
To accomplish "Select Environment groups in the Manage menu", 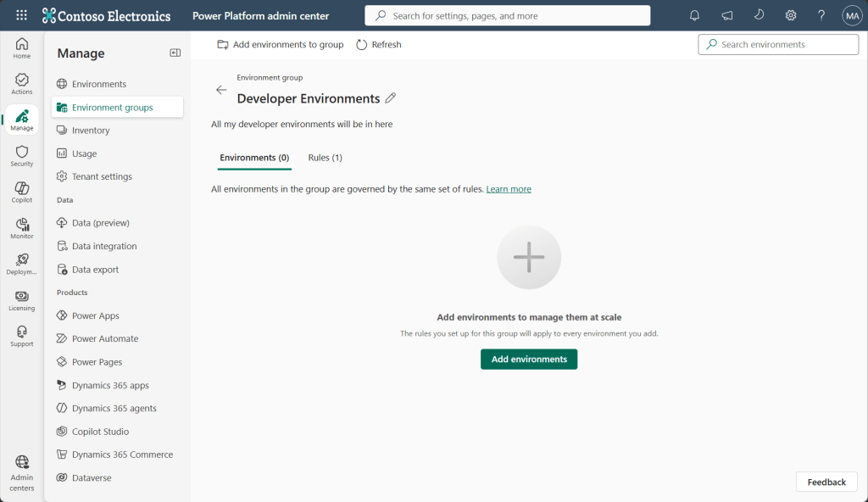I will tap(117, 107).
